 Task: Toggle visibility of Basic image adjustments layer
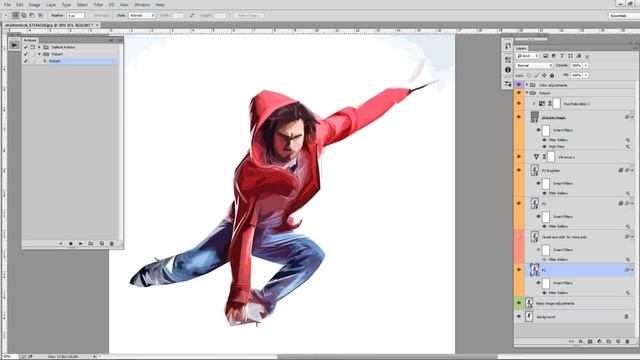[x=519, y=303]
